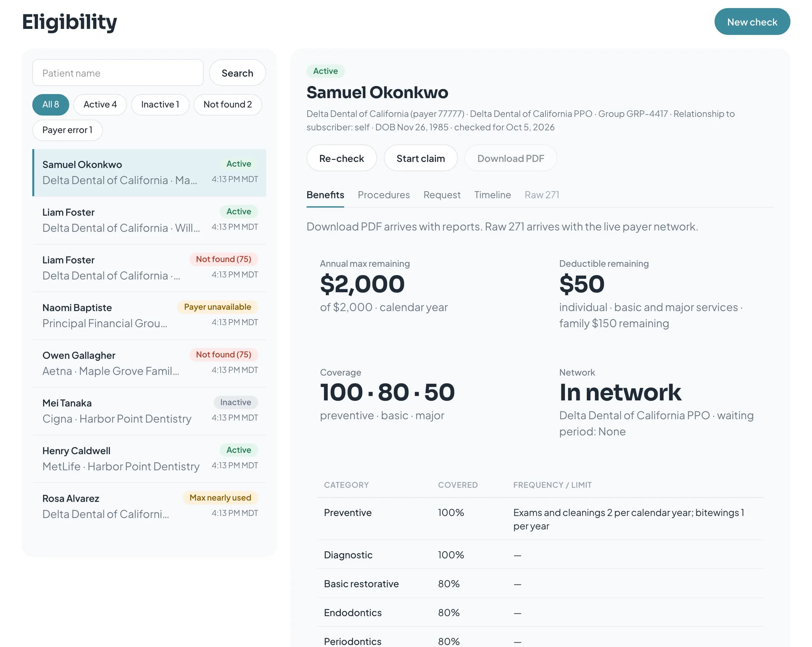This screenshot has height=647, width=812.
Task: Open Owen Gallagher Aetna record
Action: pyautogui.click(x=149, y=363)
